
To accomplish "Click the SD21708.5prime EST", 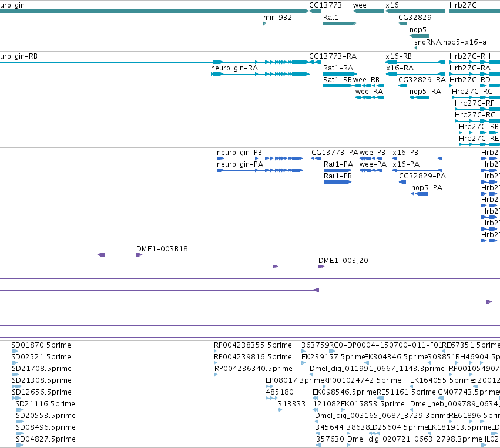I will click(15, 375).
